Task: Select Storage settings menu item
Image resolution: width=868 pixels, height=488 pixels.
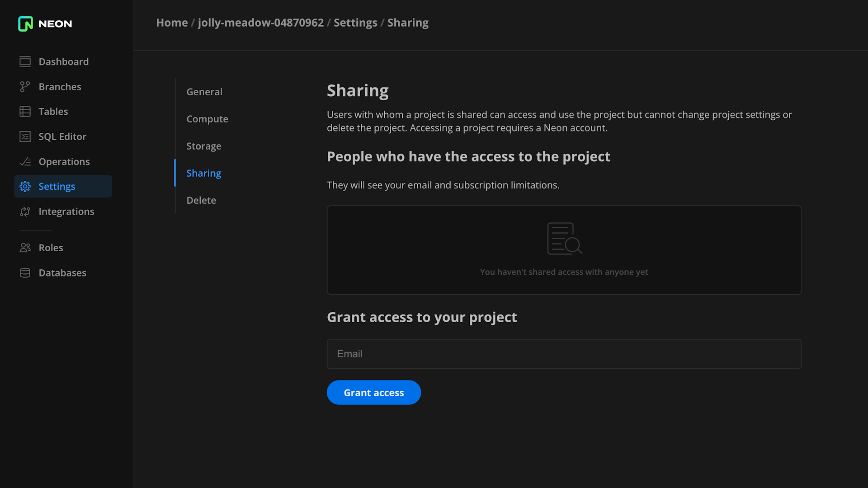Action: 203,145
